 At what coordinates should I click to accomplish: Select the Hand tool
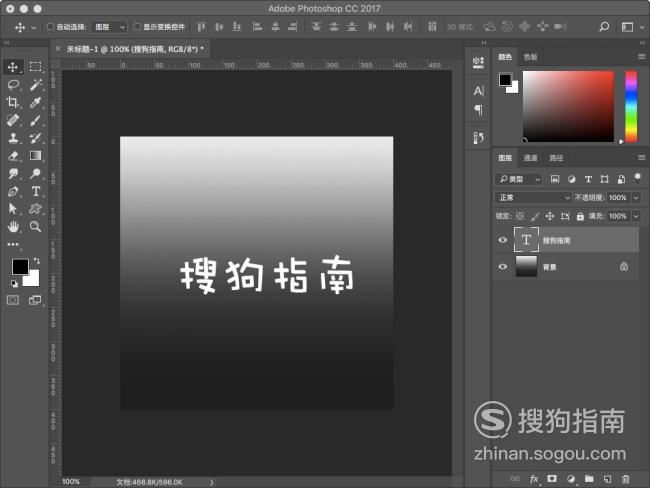coord(13,226)
